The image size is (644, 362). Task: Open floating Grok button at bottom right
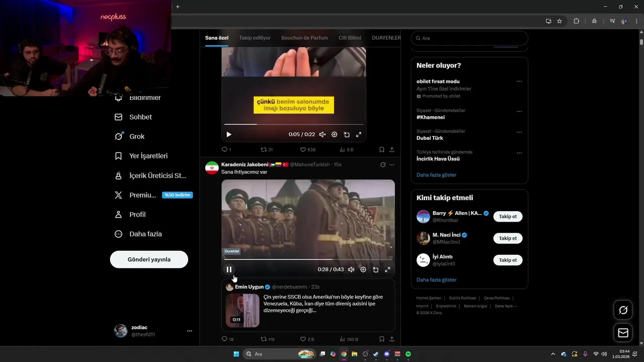pos(623,310)
